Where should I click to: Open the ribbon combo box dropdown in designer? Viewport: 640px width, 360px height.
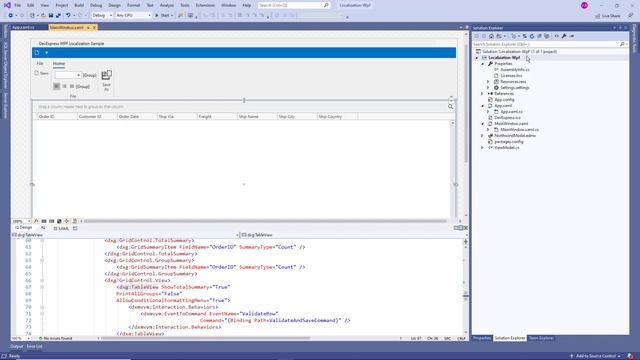pyautogui.click(x=78, y=75)
